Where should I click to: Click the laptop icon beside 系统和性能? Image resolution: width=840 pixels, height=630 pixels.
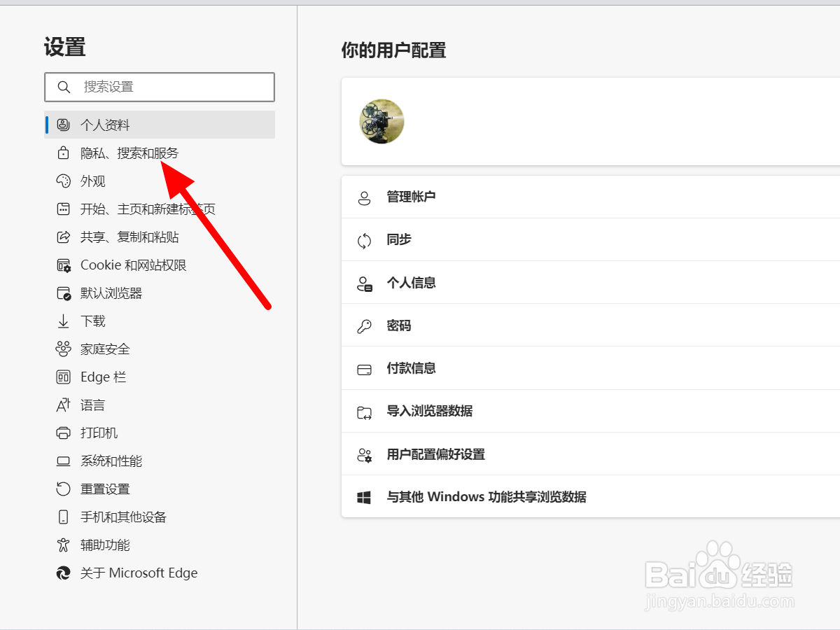point(63,461)
